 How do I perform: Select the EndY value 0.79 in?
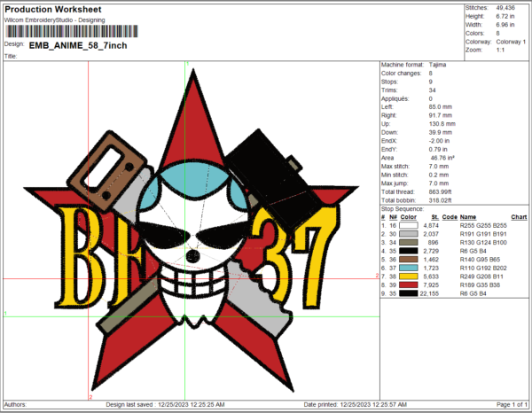pos(438,149)
